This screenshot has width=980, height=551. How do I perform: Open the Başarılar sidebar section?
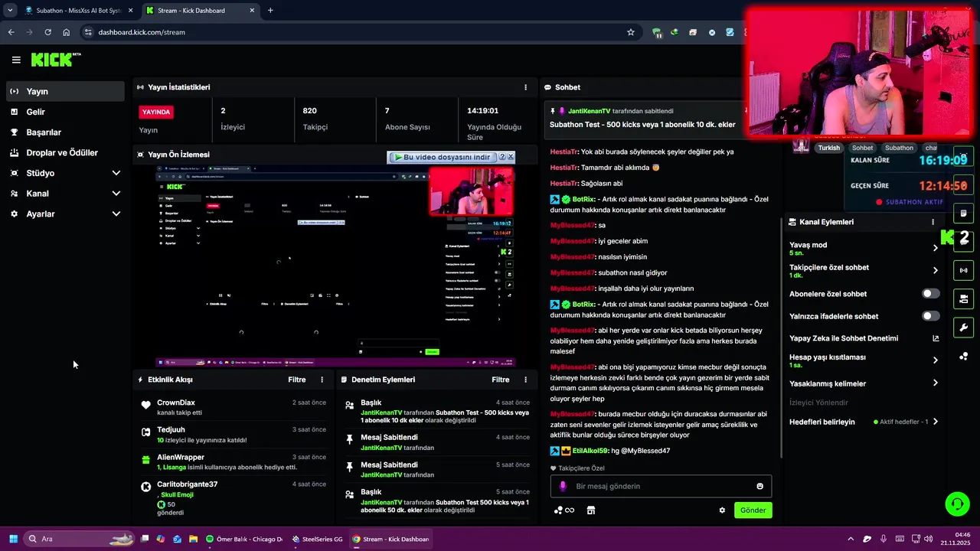coord(65,132)
